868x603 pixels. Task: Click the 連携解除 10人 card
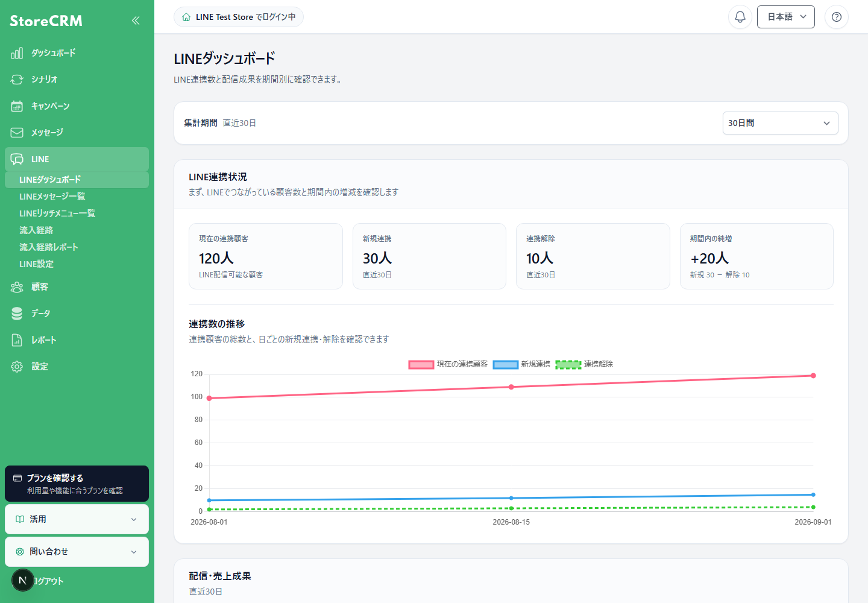pyautogui.click(x=593, y=256)
